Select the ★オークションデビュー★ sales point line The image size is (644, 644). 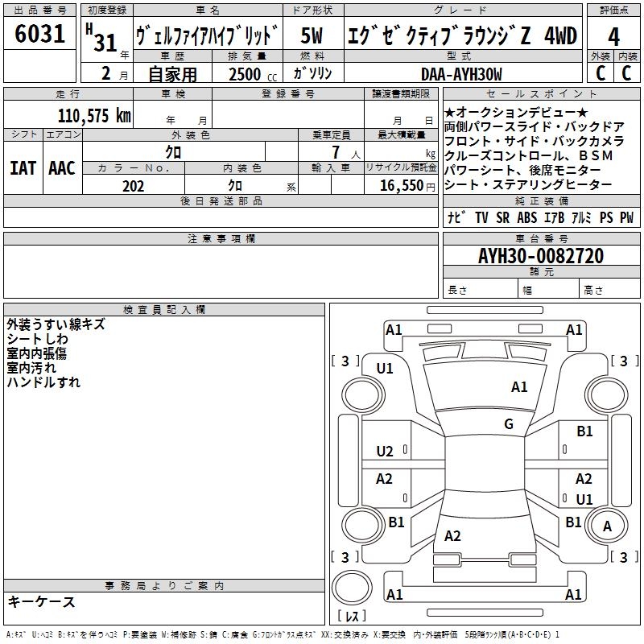click(516, 112)
